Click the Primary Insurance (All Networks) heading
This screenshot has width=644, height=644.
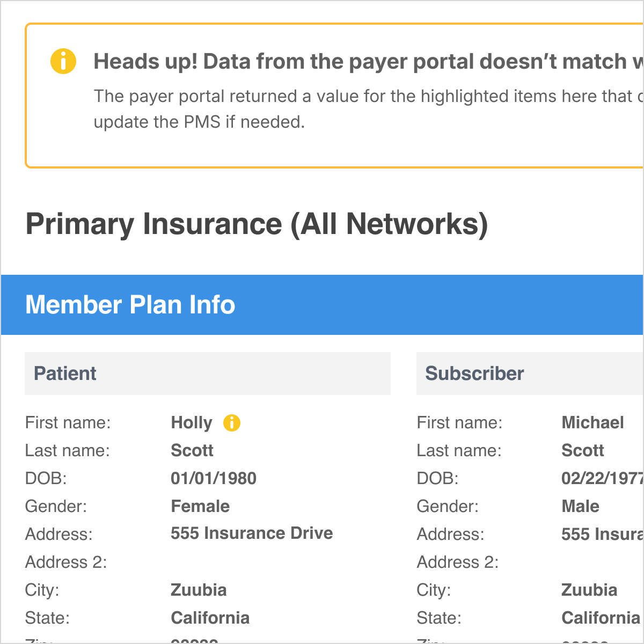(x=257, y=224)
